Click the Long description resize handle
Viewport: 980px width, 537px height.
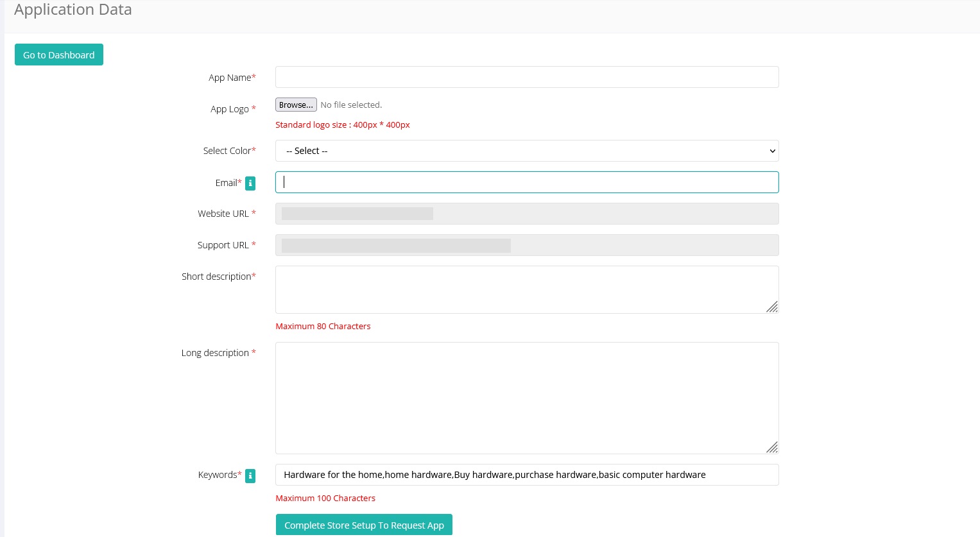coord(771,447)
